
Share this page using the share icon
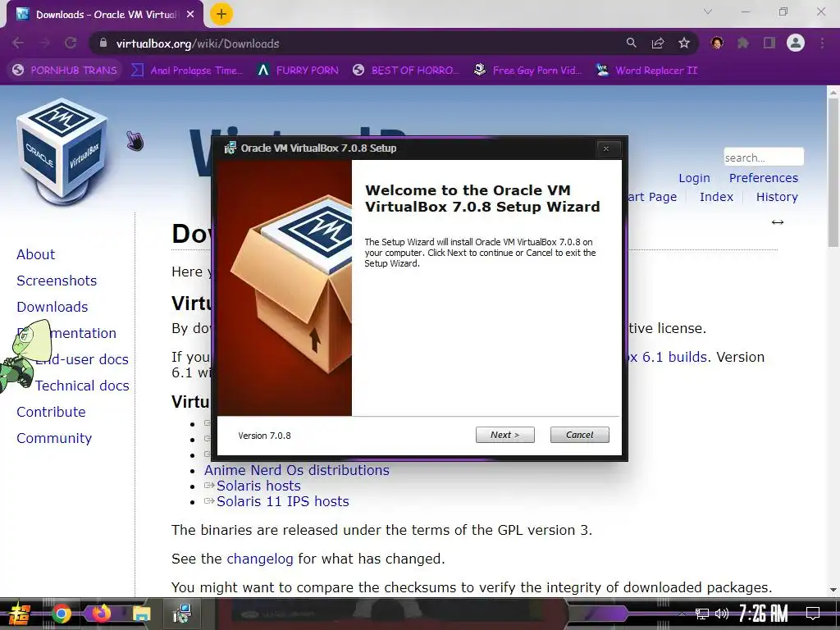658,43
